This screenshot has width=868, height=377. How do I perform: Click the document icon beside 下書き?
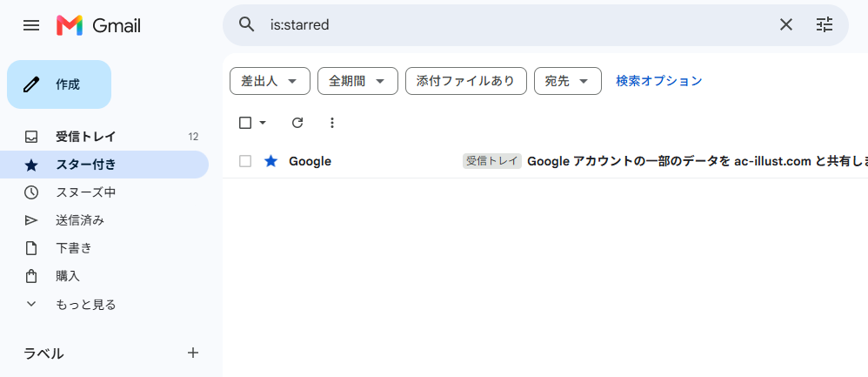tap(31, 248)
